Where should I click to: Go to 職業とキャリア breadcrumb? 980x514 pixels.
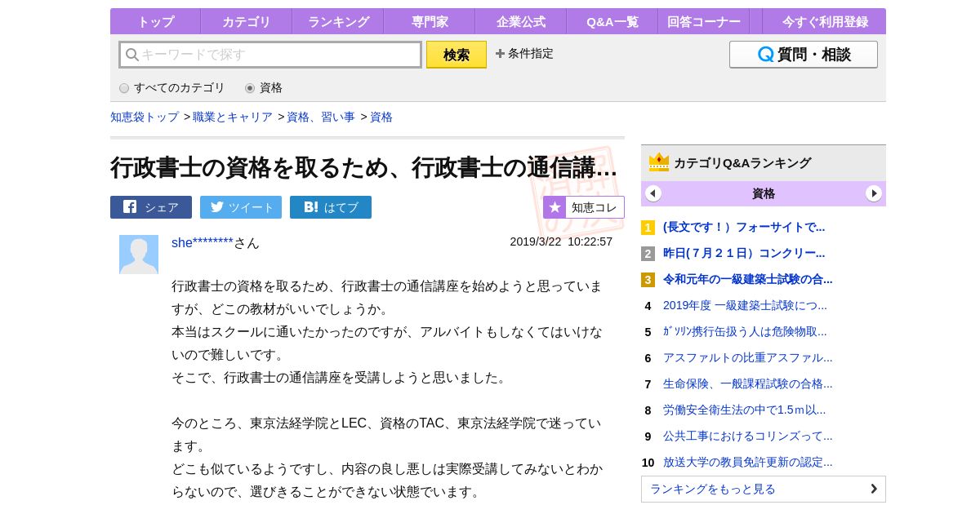point(233,117)
